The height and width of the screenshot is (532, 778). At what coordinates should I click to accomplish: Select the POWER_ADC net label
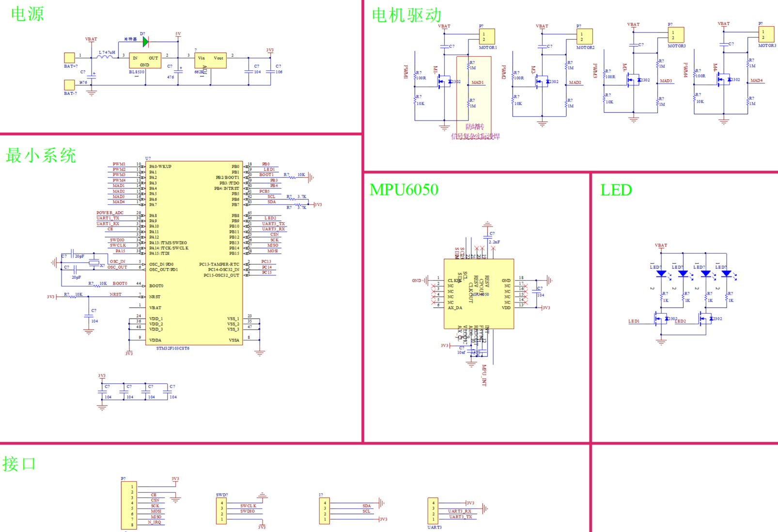110,213
